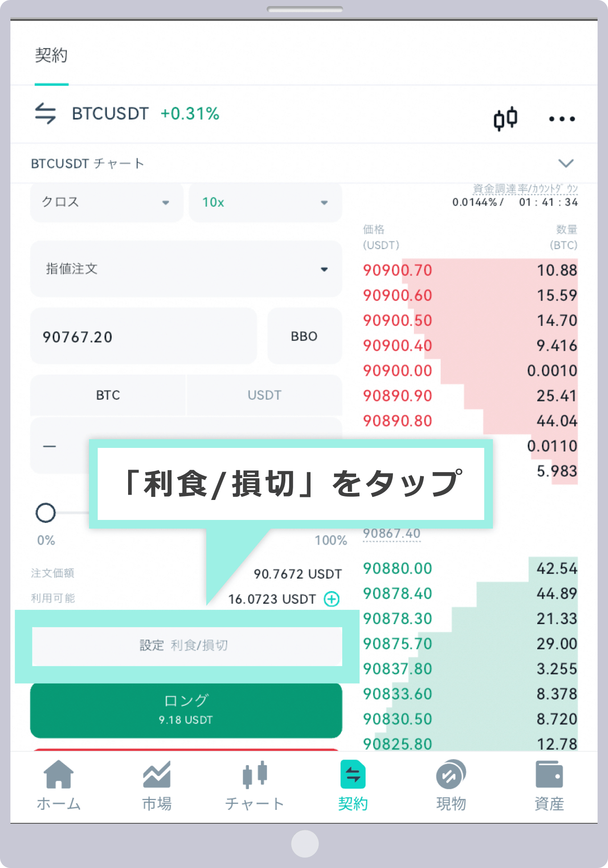Viewport: 608px width, 868px height.
Task: Expand the BTCUSDT チャート chevron
Action: tap(566, 163)
